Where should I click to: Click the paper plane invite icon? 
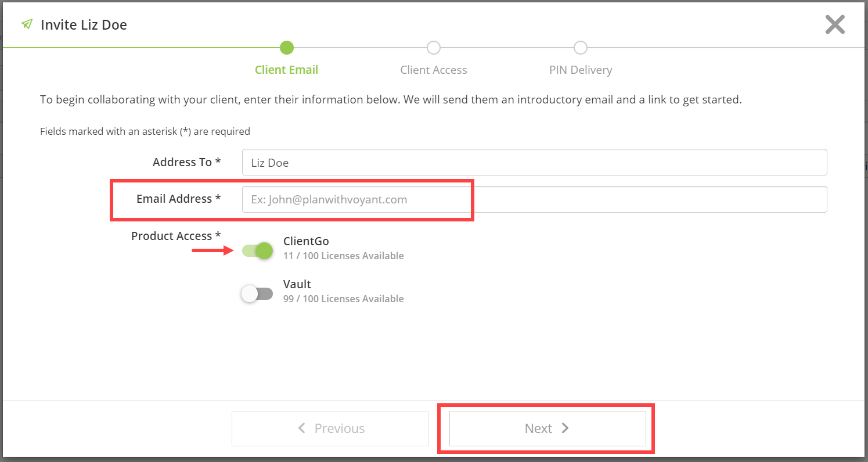click(x=26, y=24)
